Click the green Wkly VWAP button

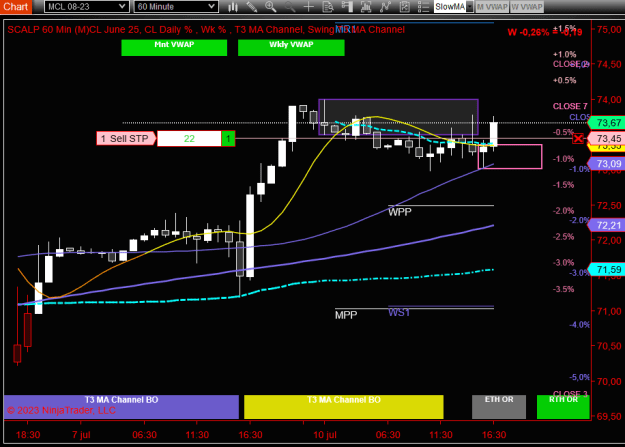(x=291, y=47)
